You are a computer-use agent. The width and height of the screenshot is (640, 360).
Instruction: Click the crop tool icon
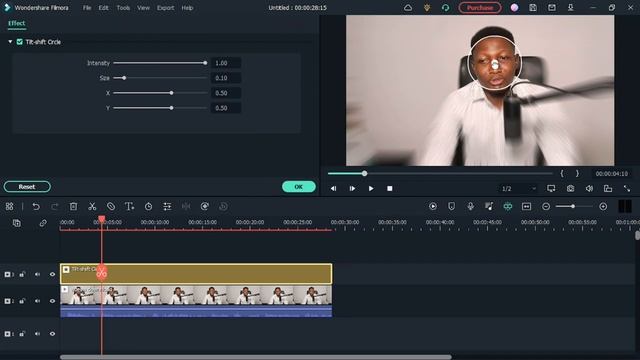pyautogui.click(x=111, y=207)
